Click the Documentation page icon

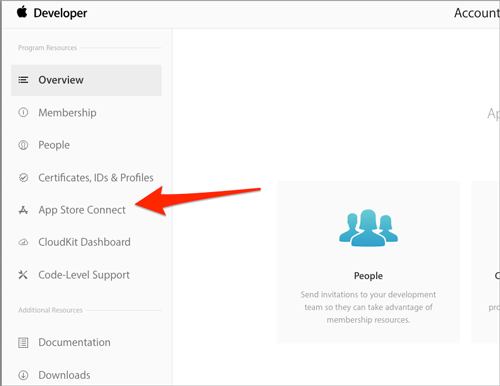[23, 342]
